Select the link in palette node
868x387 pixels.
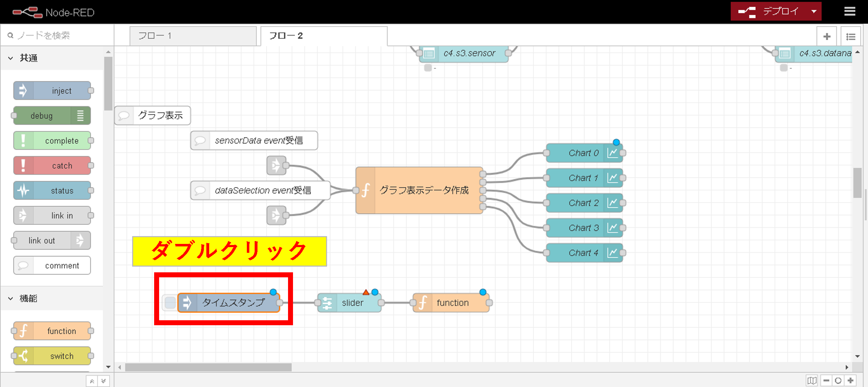(52, 216)
